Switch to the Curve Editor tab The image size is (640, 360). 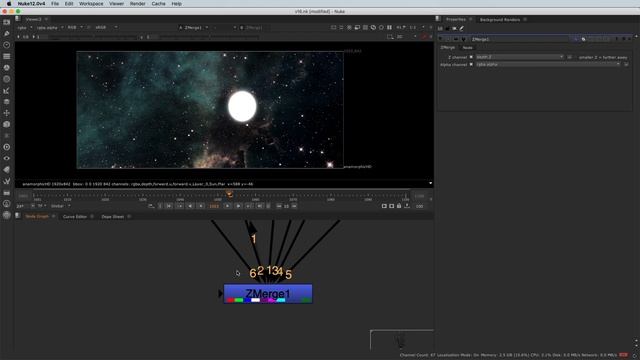[x=75, y=216]
